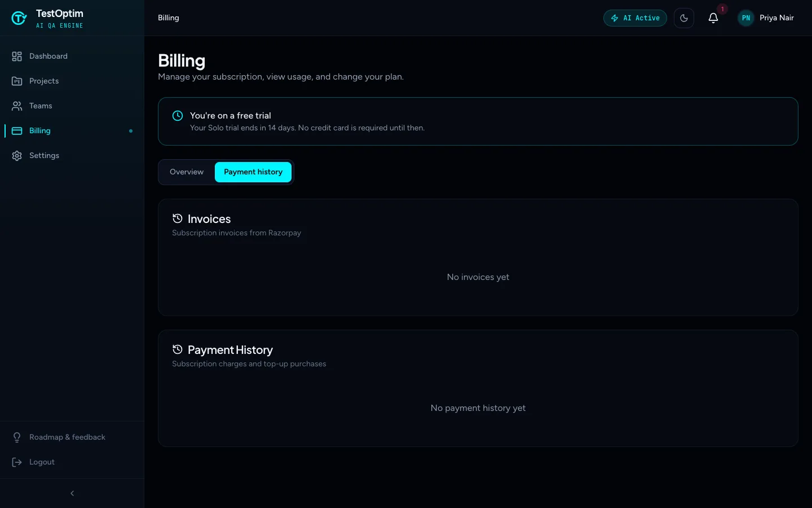Click the lightning icon in AI Active badge
This screenshot has width=812, height=508.
pyautogui.click(x=615, y=18)
